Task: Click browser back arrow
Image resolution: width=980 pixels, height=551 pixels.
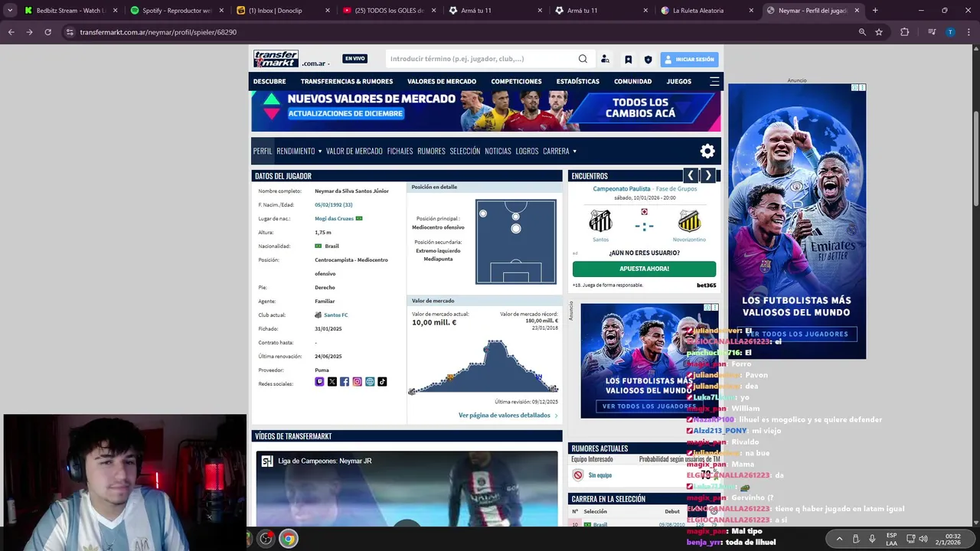Action: coord(11,32)
